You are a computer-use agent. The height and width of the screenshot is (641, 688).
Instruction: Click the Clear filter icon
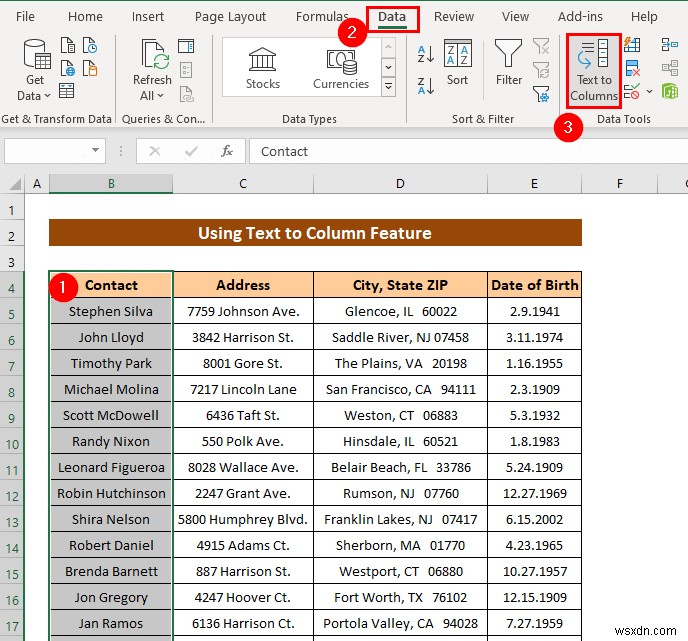click(x=541, y=46)
